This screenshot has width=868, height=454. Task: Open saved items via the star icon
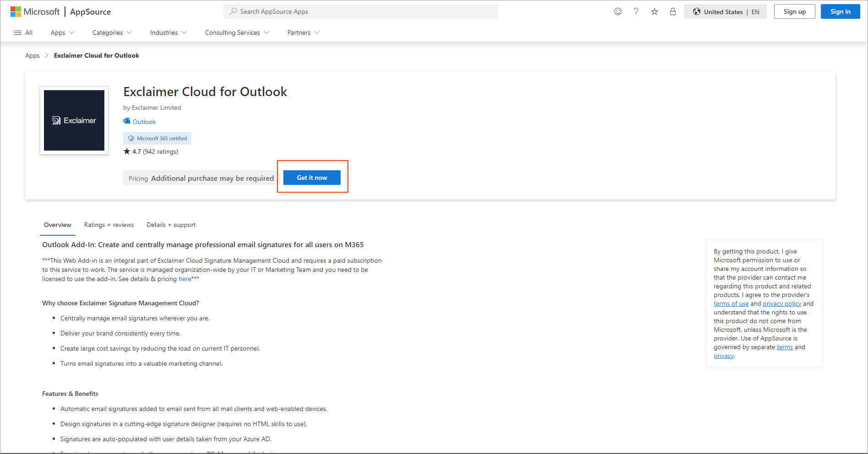click(654, 11)
